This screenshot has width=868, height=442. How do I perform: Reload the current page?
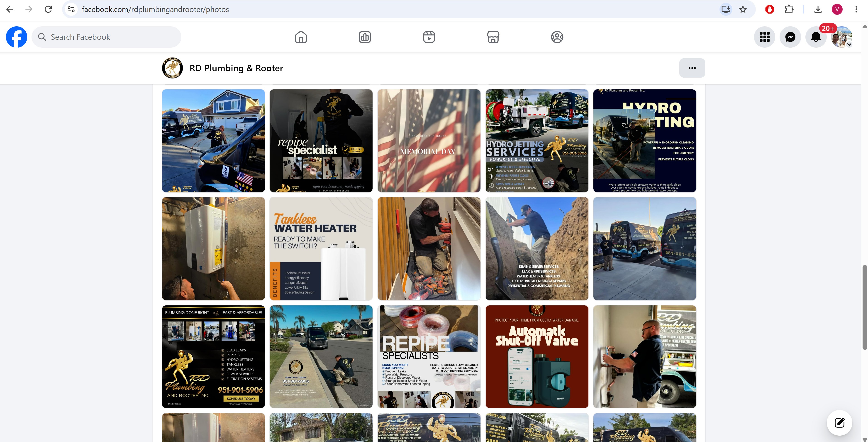click(48, 10)
